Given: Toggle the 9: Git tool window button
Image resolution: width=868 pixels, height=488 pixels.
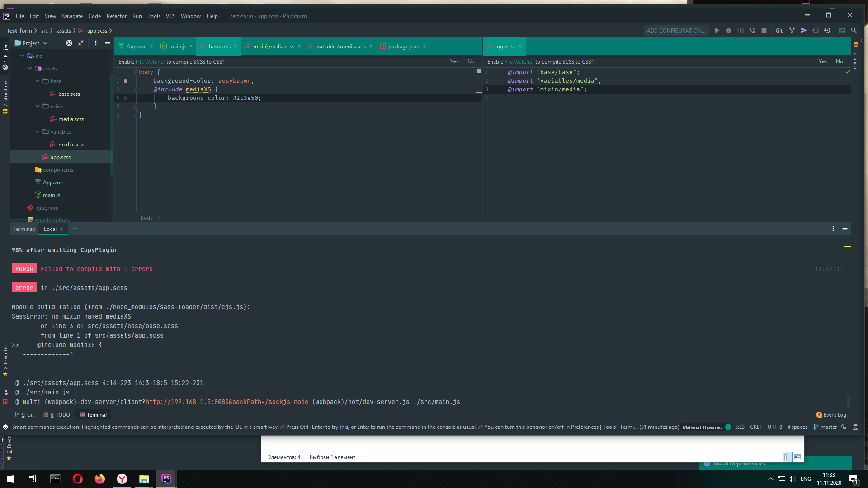Looking at the screenshot, I should (24, 415).
